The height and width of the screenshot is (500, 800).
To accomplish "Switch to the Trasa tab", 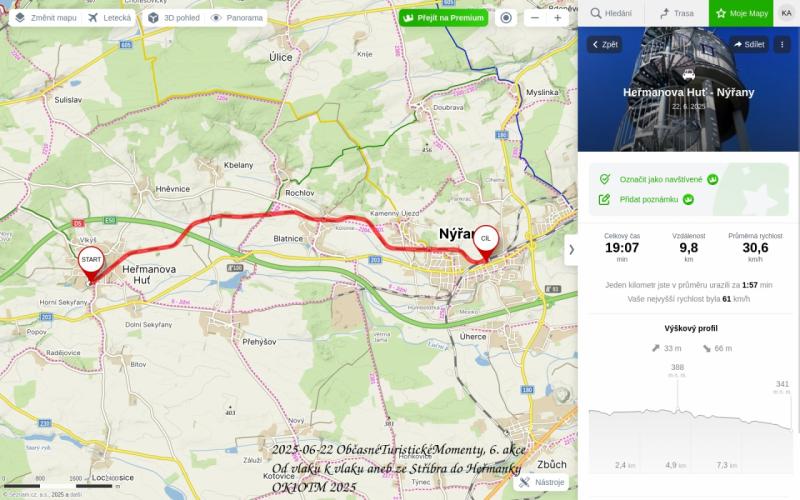I will point(677,13).
